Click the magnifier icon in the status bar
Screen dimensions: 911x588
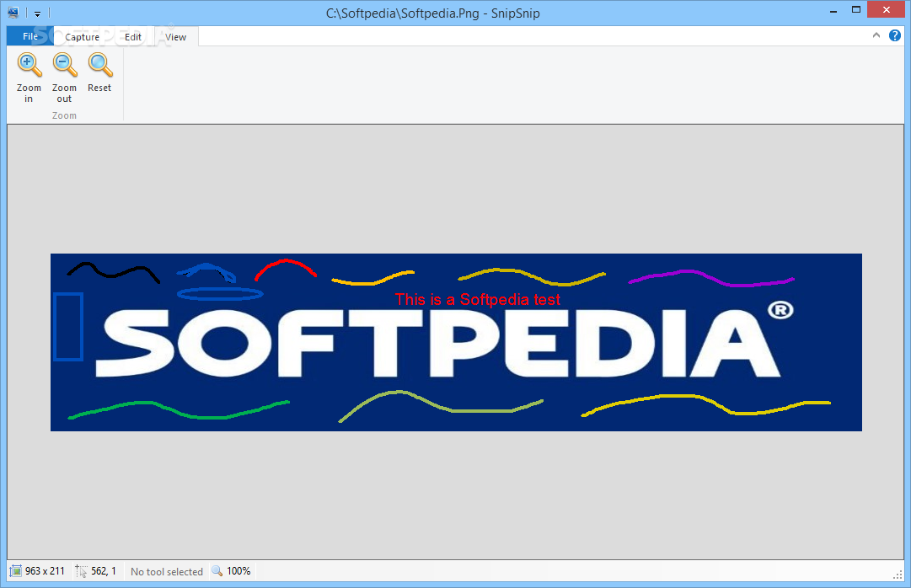[x=217, y=570]
